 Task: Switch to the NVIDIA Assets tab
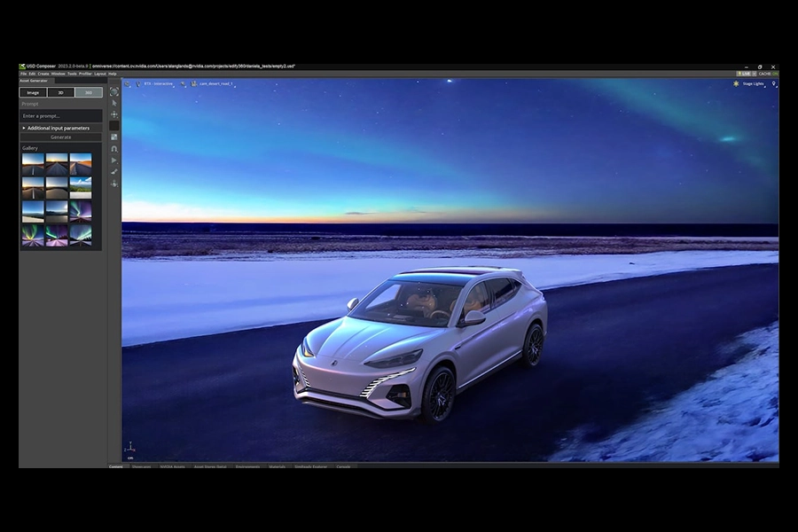(173, 465)
